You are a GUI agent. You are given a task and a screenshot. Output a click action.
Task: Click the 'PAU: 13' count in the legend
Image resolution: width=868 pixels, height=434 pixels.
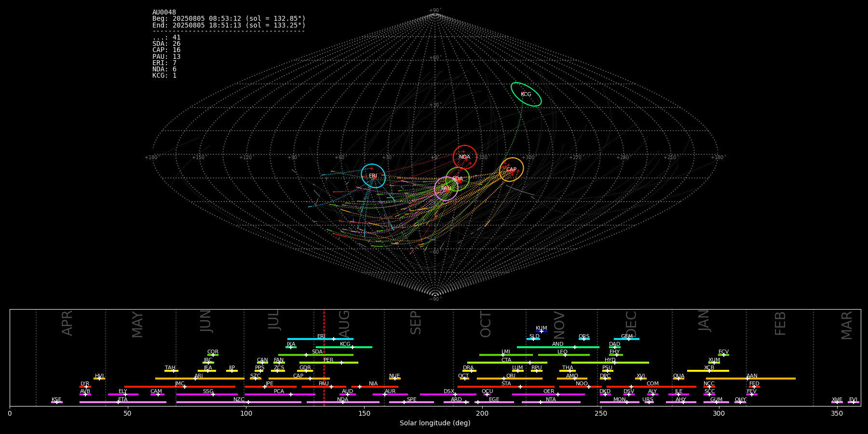[166, 56]
